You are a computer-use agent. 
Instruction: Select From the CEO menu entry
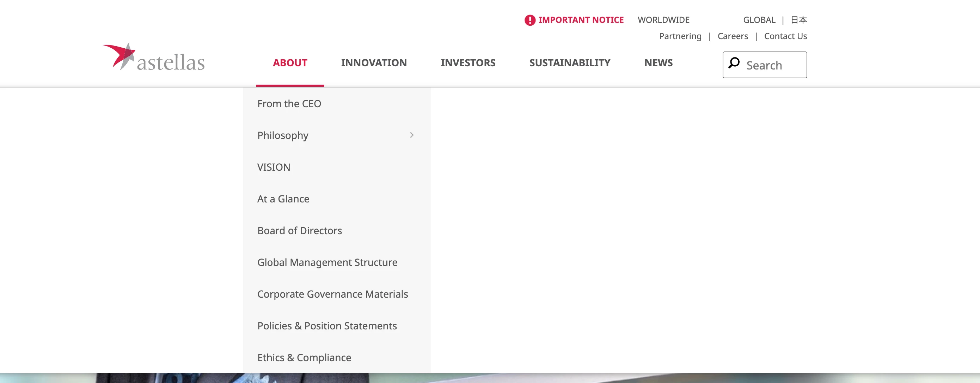(289, 104)
